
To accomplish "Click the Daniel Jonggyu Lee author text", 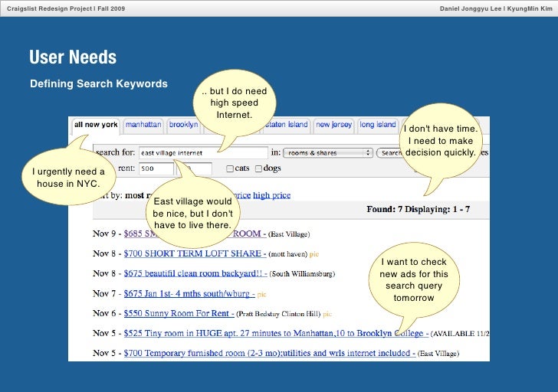I will click(x=470, y=8).
